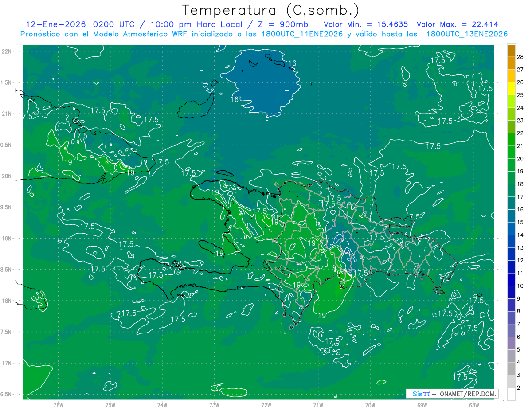
Task: Click the colorbar label "25"
Action: pyautogui.click(x=520, y=95)
